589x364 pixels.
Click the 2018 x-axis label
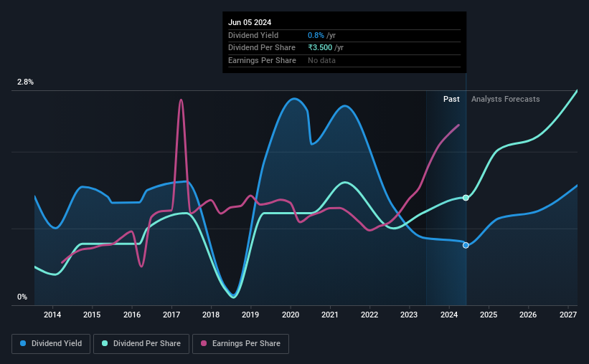(211, 315)
